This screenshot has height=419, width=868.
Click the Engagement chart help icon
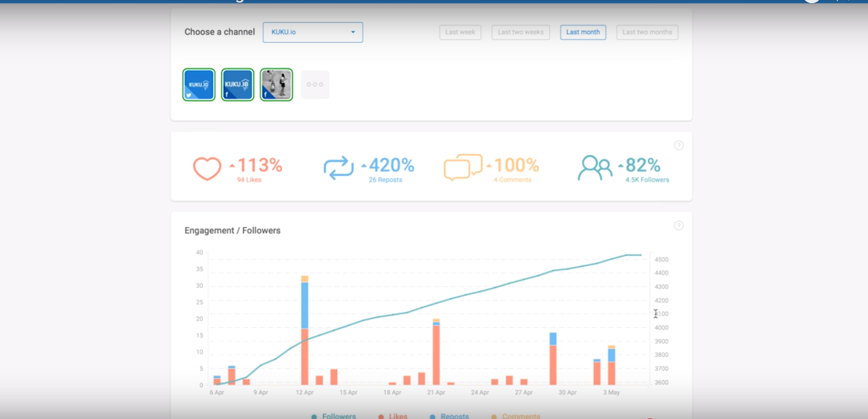click(x=679, y=225)
